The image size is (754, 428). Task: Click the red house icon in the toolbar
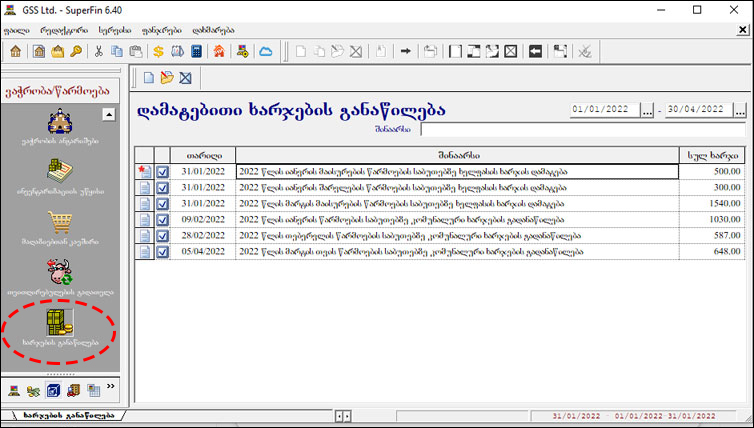[219, 51]
